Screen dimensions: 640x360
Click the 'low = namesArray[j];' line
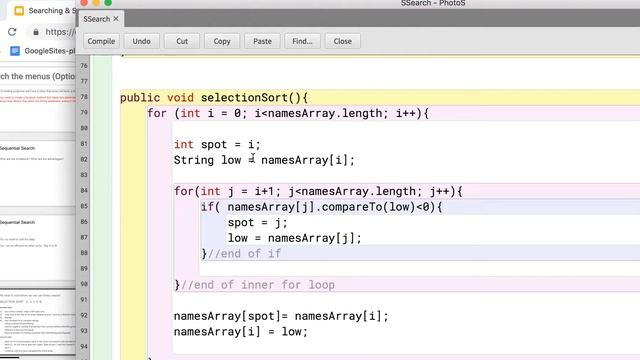[x=295, y=238]
